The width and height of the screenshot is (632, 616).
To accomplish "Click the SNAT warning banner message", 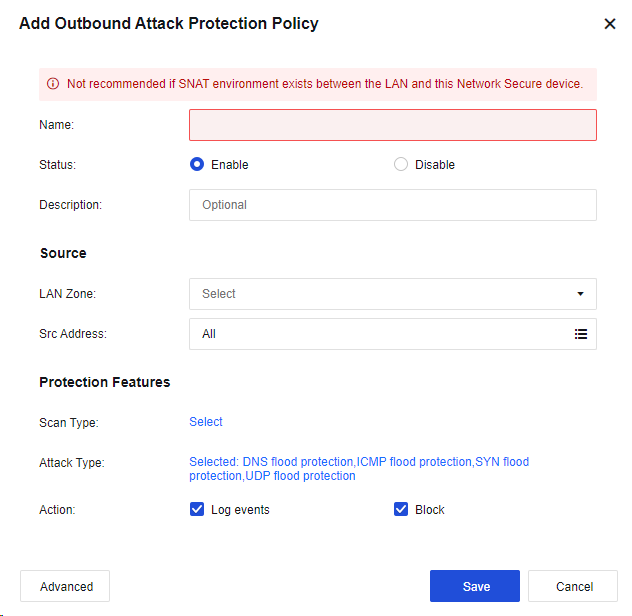I will (324, 84).
